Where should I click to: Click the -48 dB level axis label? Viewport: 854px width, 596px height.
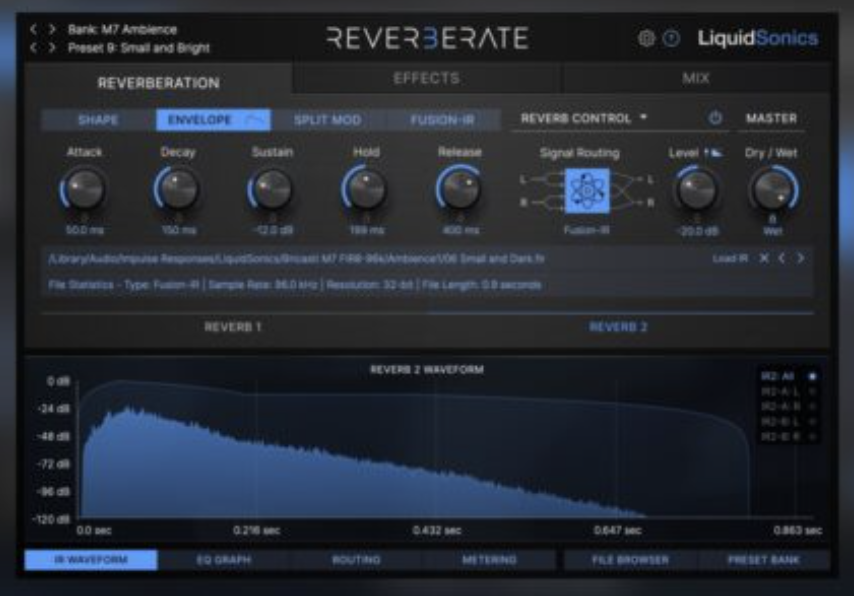[54, 437]
